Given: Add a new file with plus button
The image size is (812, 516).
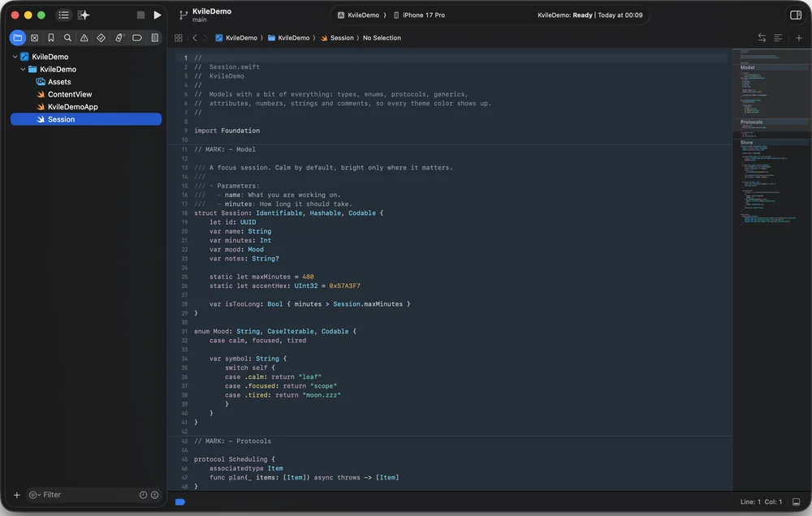Looking at the screenshot, I should pyautogui.click(x=16, y=495).
